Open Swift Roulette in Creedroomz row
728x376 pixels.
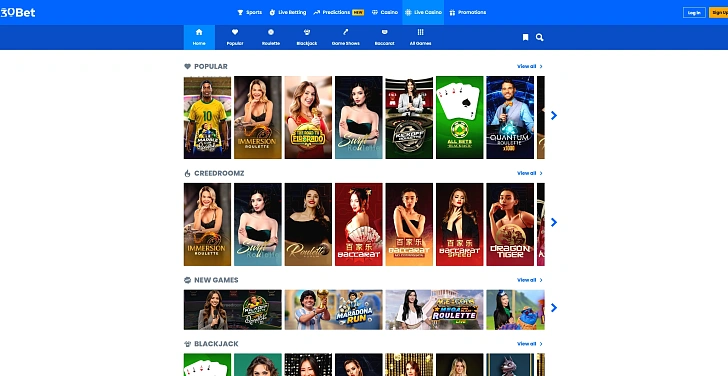pos(258,224)
